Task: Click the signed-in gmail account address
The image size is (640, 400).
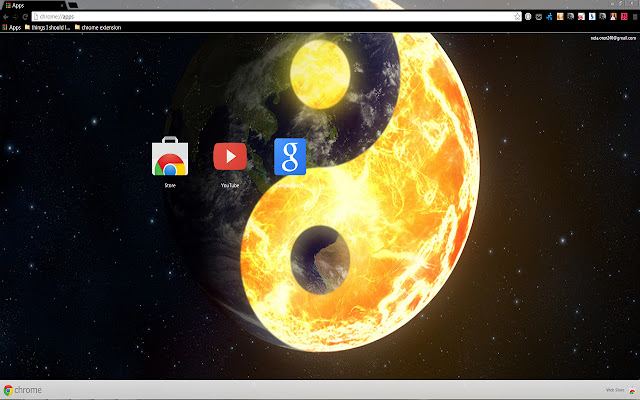Action: pyautogui.click(x=613, y=38)
